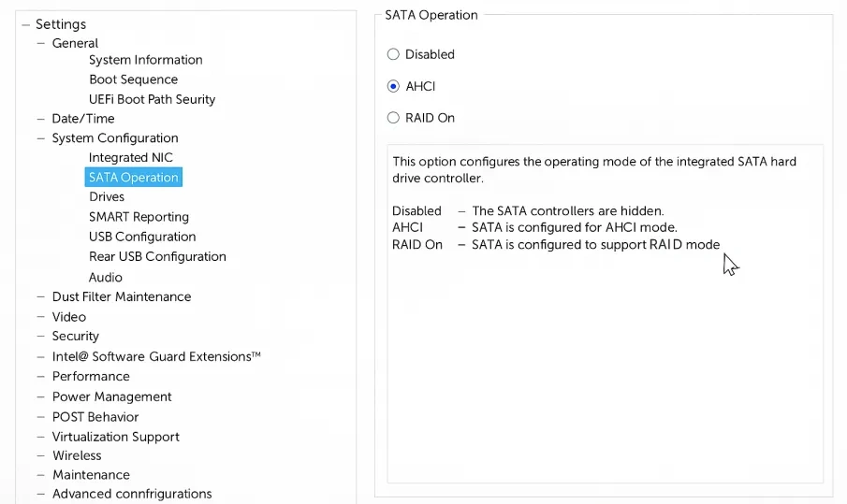Select UEFI Boot Path Security
The height and width of the screenshot is (504, 847).
(x=152, y=99)
